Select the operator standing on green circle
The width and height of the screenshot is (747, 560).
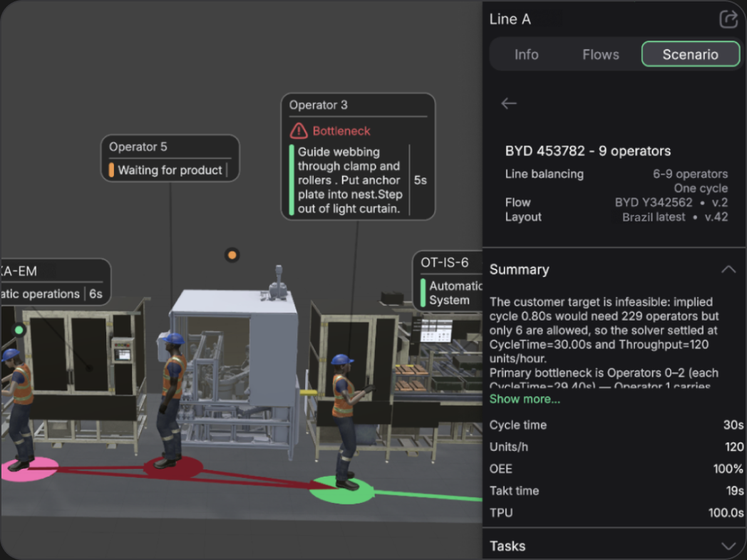tap(347, 422)
